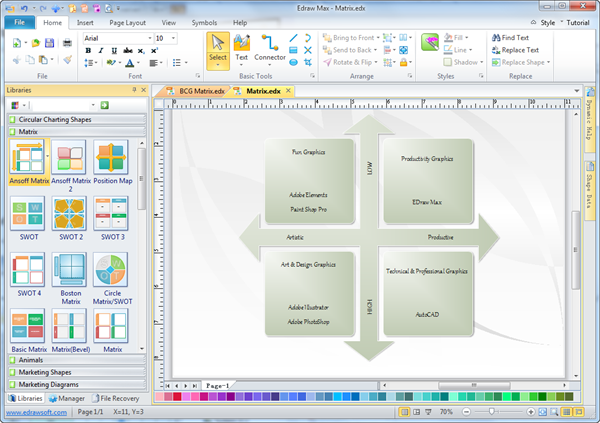Click the Select pointer tool

218,48
